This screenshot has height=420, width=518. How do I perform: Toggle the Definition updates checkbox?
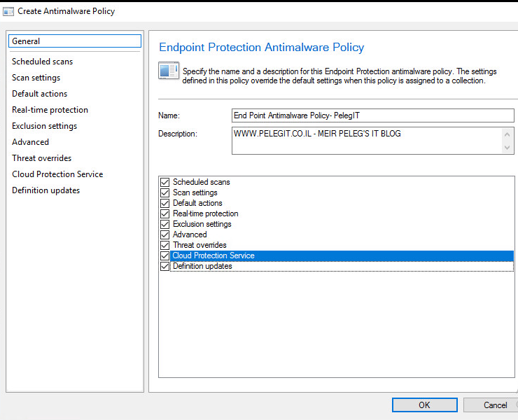pos(164,266)
